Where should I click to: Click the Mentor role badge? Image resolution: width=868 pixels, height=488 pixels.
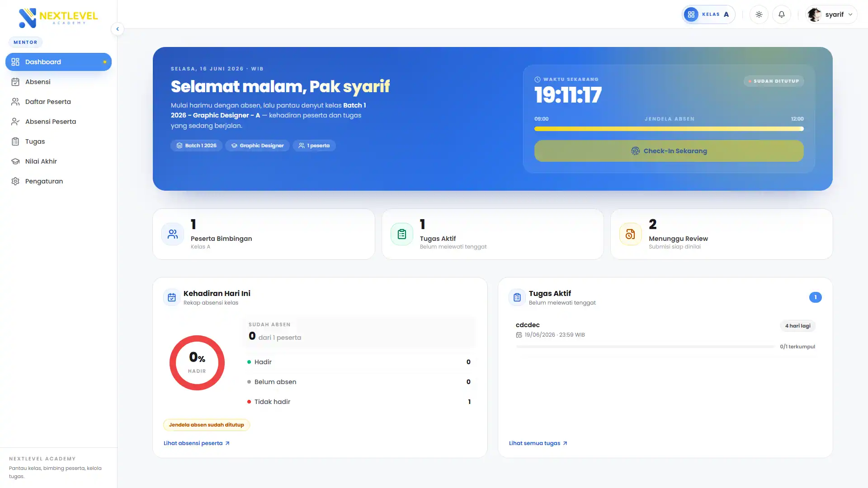[x=25, y=42]
